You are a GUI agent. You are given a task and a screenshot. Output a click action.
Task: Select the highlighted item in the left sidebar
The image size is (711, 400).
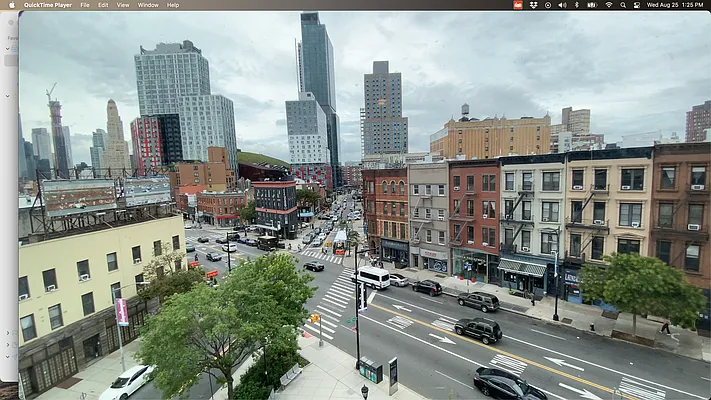10,60
